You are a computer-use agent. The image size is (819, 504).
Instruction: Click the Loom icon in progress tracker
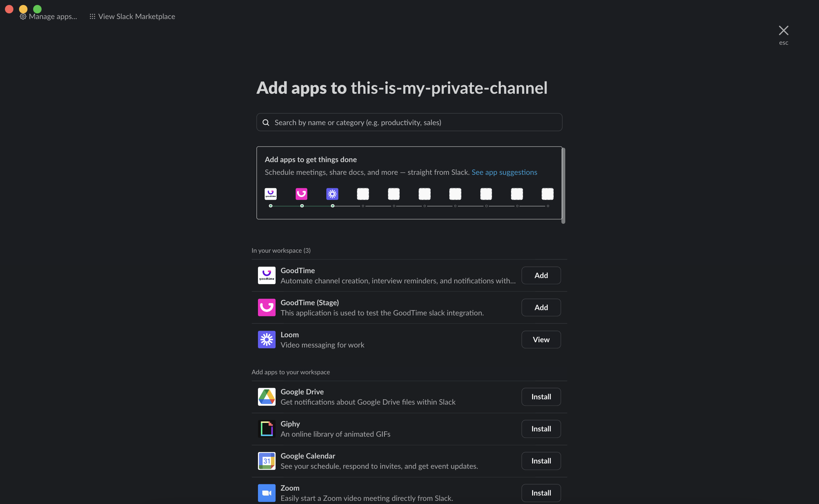[x=332, y=194]
